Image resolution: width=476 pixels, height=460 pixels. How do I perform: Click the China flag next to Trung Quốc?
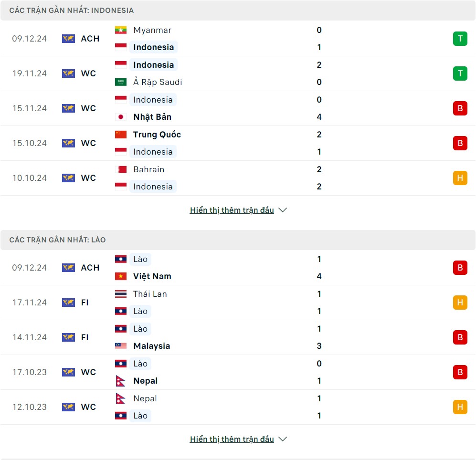point(121,135)
